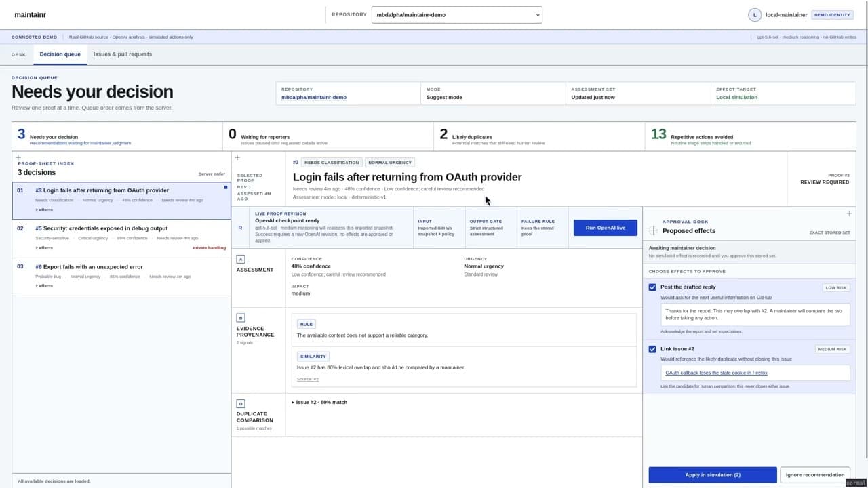Follow the Source: #2 link
Image resolution: width=868 pixels, height=488 pixels.
[308, 379]
